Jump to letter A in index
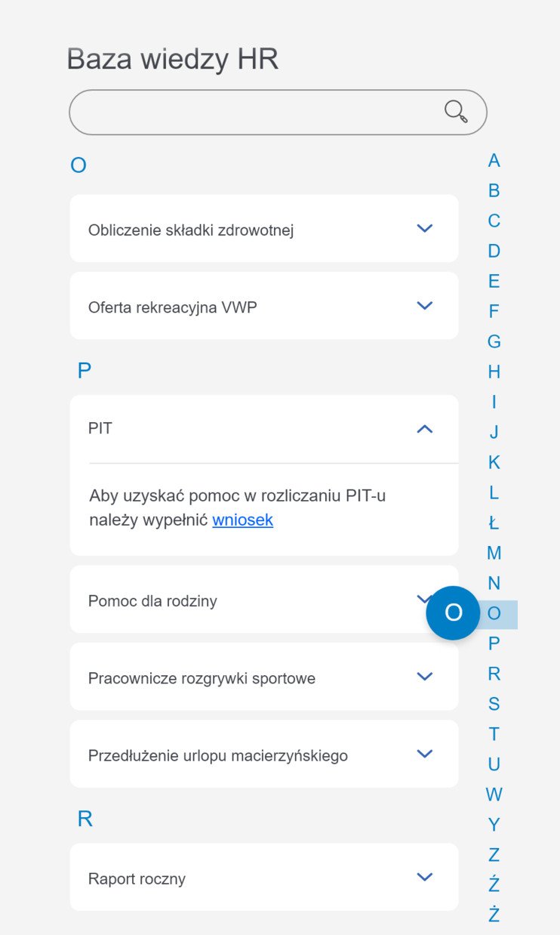Viewport: 560px width, 935px height. [494, 160]
